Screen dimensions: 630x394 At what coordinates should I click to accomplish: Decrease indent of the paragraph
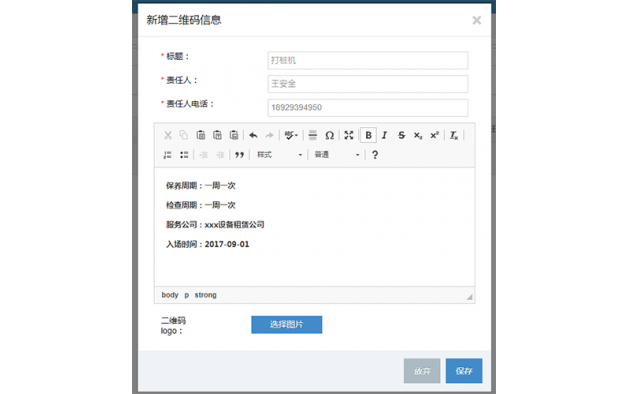tap(204, 155)
